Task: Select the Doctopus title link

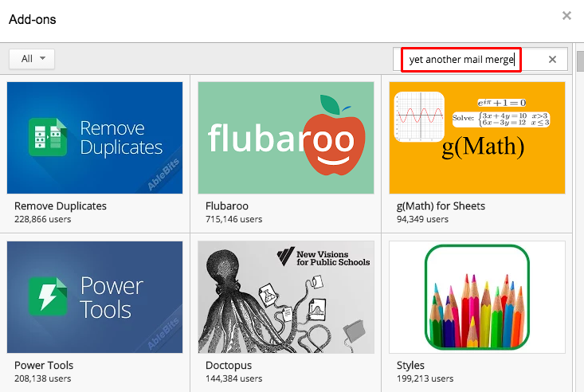Action: (230, 366)
